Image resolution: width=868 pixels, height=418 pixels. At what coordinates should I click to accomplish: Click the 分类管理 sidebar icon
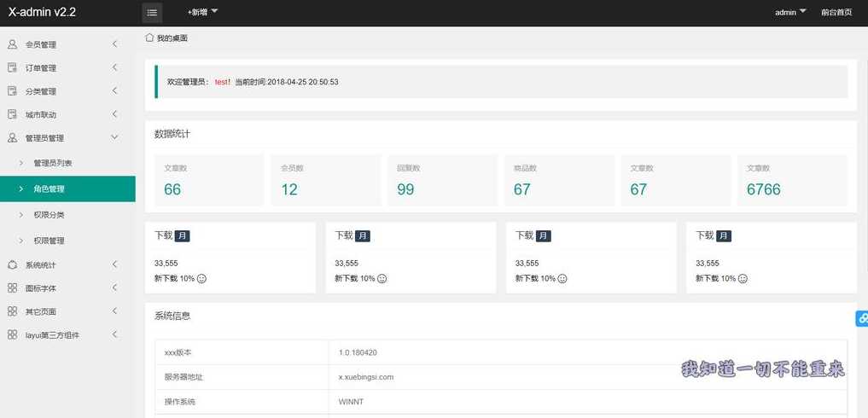click(12, 90)
